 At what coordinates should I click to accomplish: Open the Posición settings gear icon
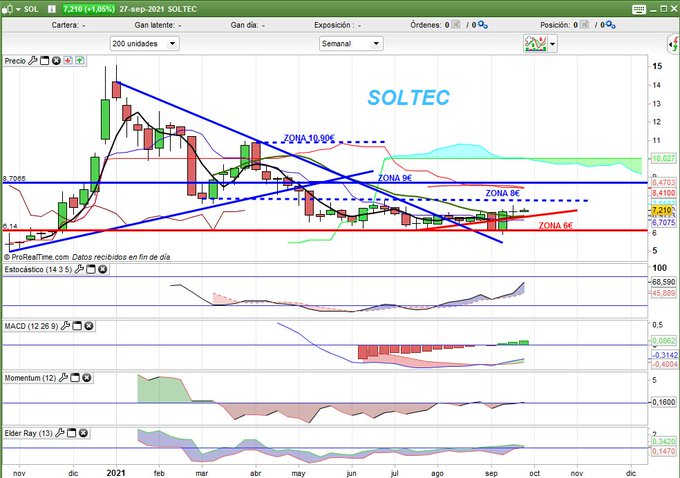pos(611,25)
